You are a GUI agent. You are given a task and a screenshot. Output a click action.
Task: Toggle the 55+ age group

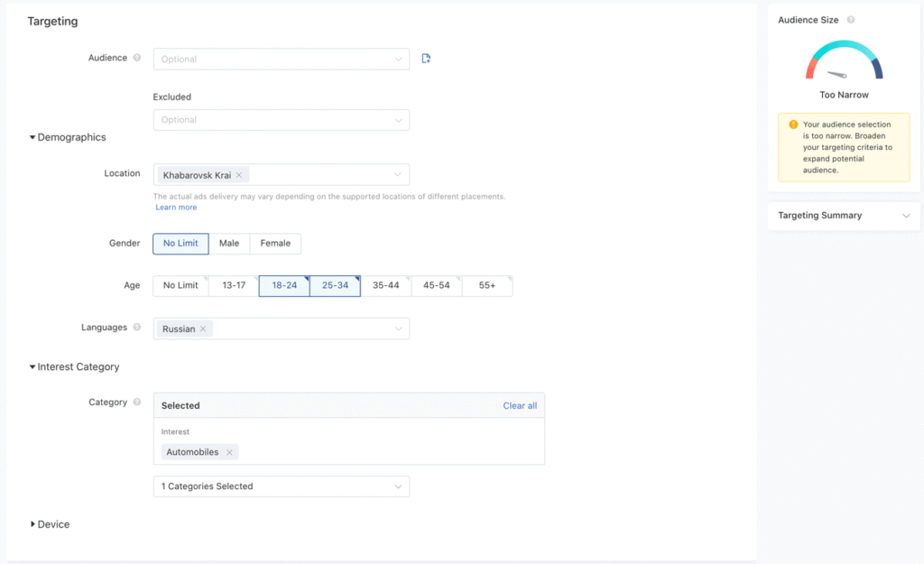pyautogui.click(x=487, y=286)
